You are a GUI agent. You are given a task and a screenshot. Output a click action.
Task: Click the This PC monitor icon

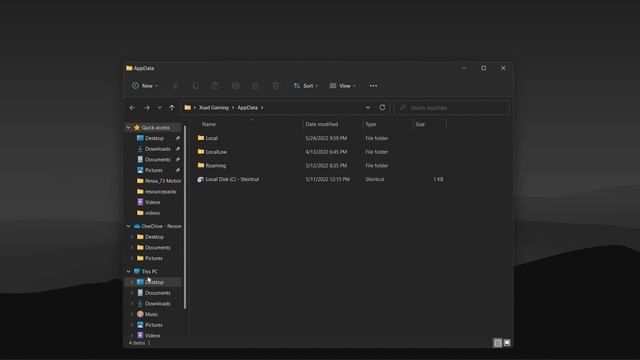pos(137,271)
